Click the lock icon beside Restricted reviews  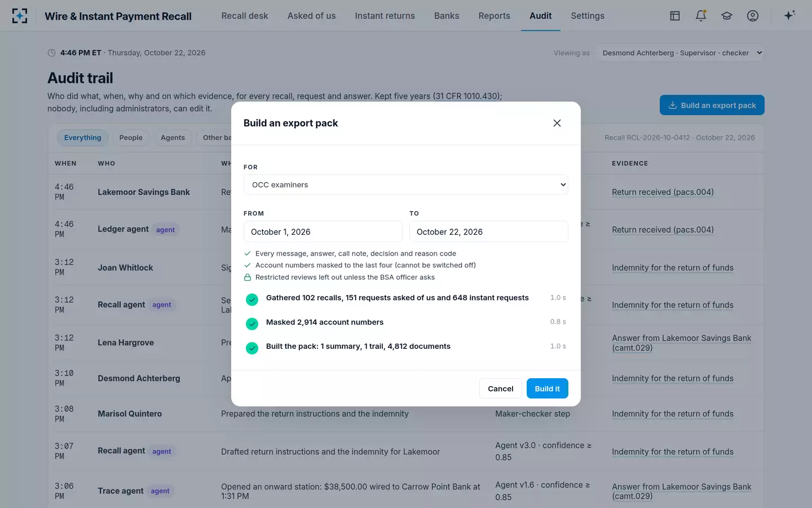click(248, 277)
